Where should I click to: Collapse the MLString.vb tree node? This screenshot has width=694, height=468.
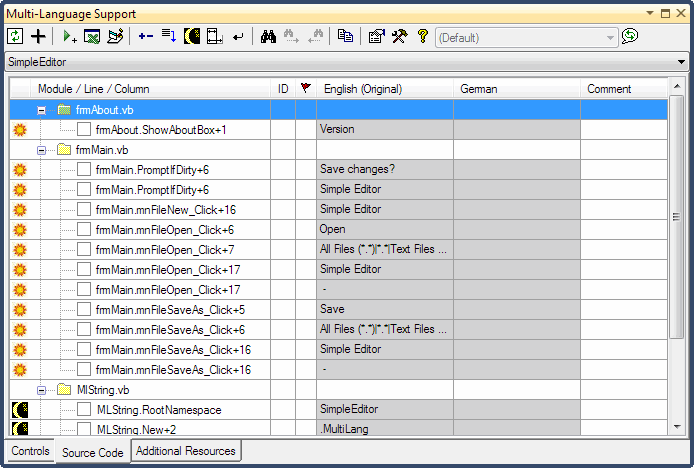(42, 390)
